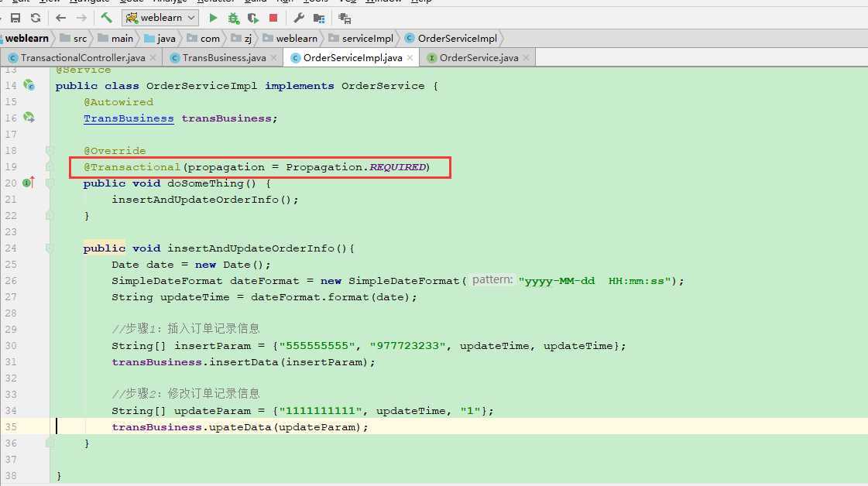Viewport: 868px width, 486px height.
Task: Close the TransactionalController.java tab
Action: [x=153, y=57]
